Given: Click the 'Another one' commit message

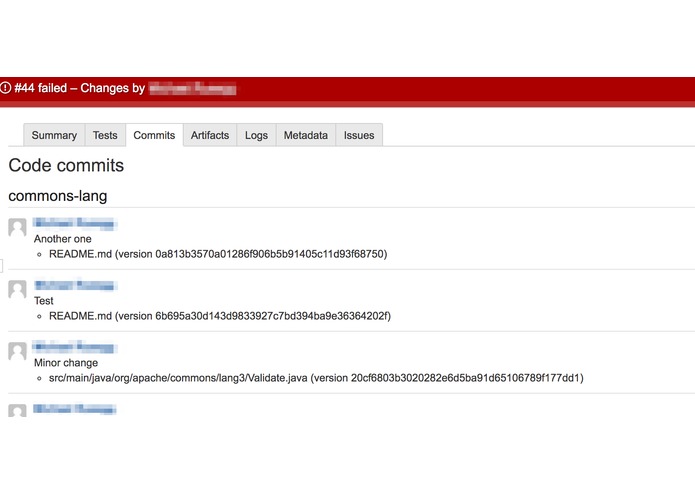Looking at the screenshot, I should (x=62, y=239).
